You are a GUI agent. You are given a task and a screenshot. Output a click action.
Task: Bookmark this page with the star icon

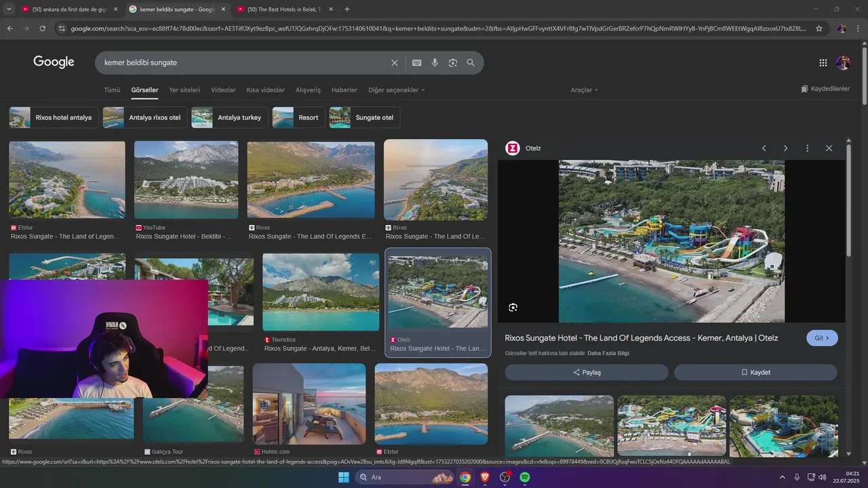pyautogui.click(x=819, y=28)
